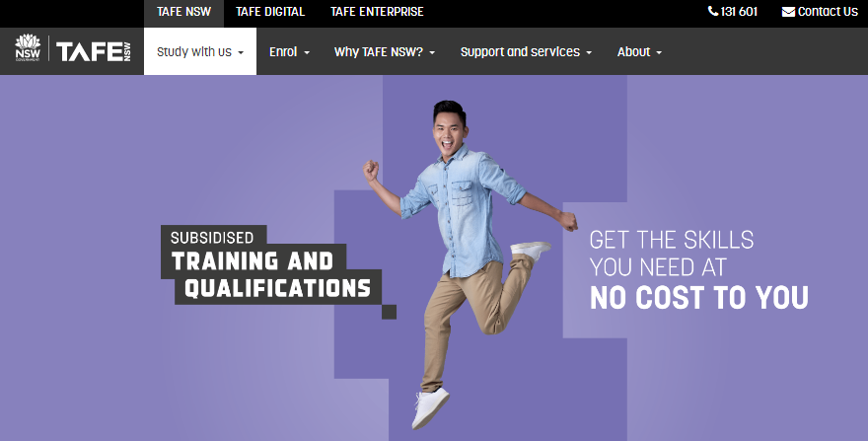
Task: Click the NSW Government waratah logo
Action: tap(28, 47)
